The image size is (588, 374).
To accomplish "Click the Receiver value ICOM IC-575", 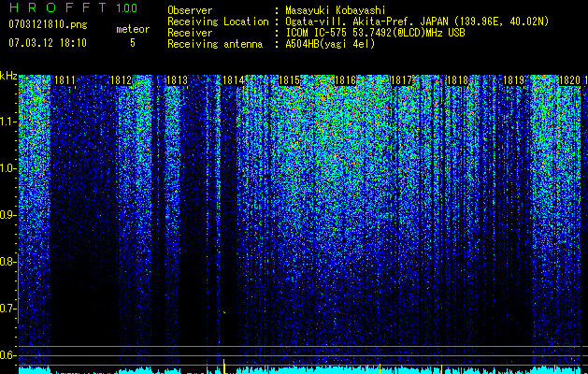I will point(317,33).
